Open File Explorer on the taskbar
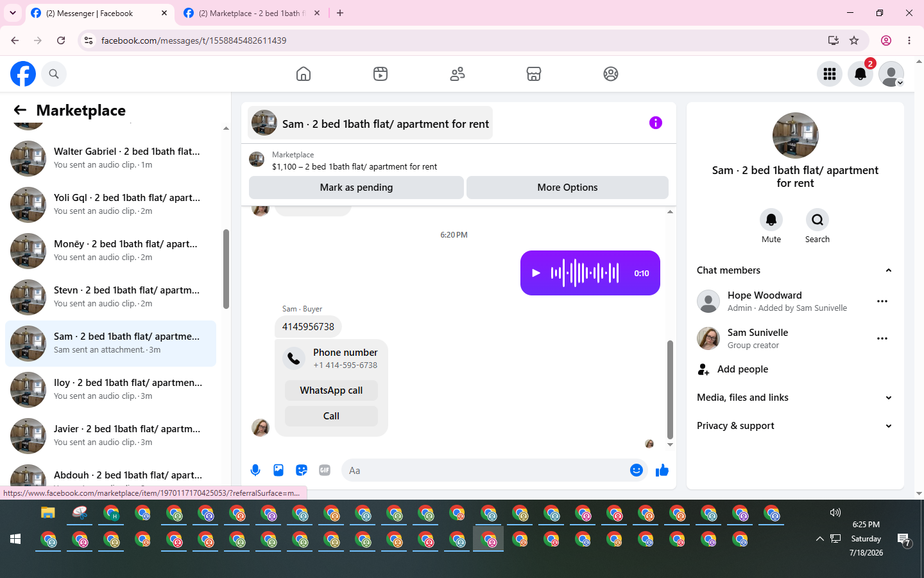 (x=48, y=513)
